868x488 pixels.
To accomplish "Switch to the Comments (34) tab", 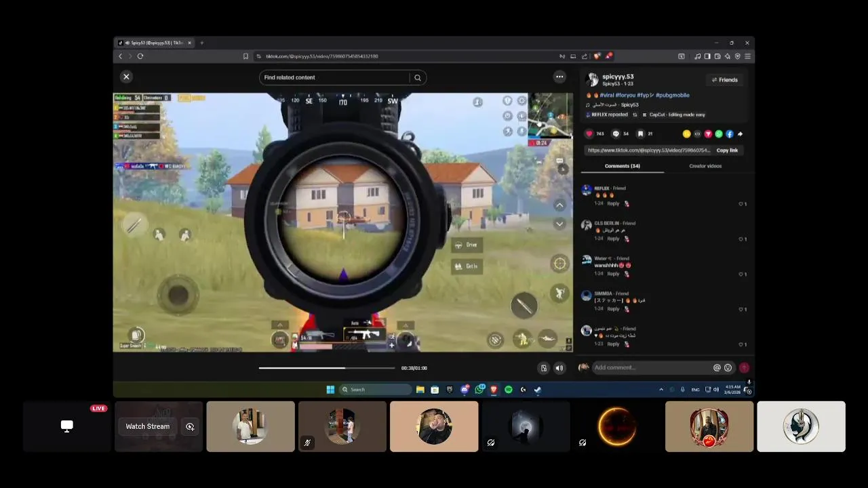I will pos(622,166).
